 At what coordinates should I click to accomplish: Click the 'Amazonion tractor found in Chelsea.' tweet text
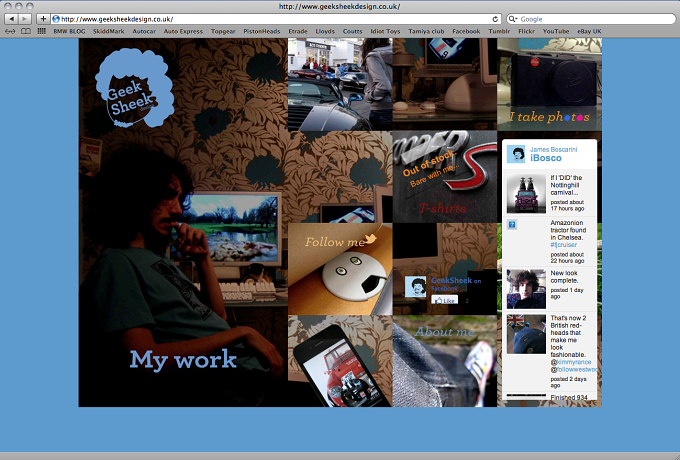[568, 230]
